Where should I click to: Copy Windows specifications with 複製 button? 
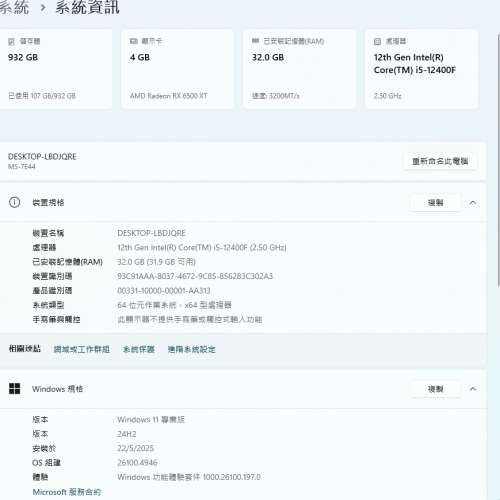point(435,389)
